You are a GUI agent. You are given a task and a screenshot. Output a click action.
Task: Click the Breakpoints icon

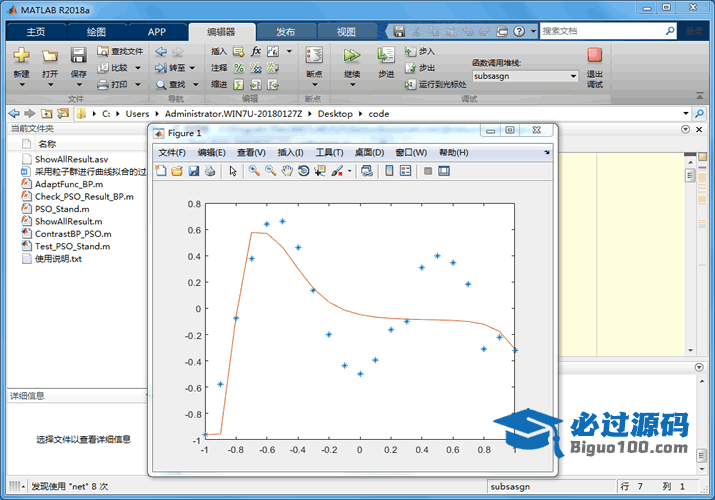pyautogui.click(x=314, y=56)
